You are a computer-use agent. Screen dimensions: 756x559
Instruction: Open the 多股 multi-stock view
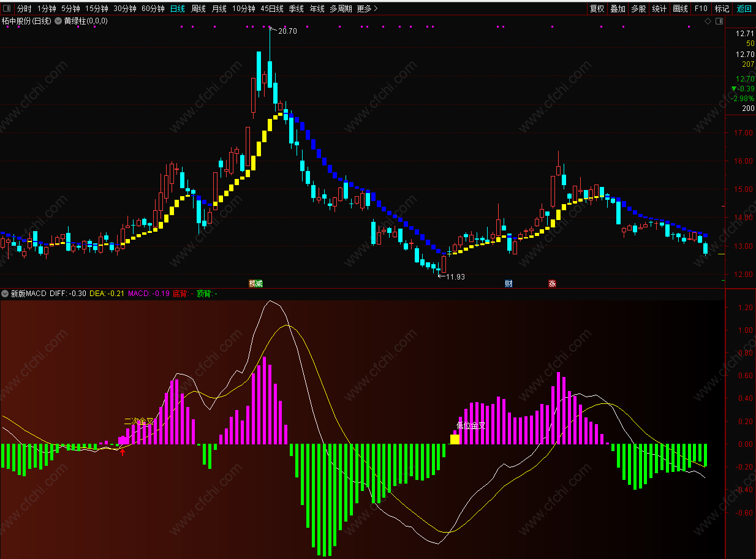(638, 9)
